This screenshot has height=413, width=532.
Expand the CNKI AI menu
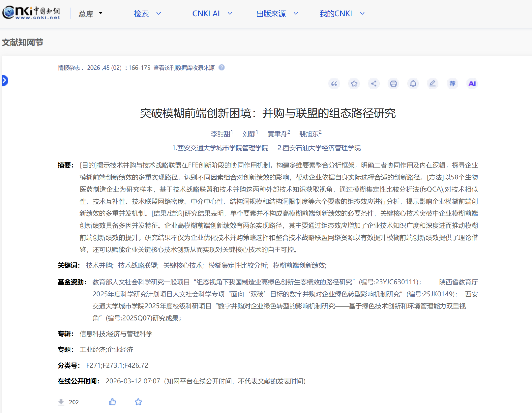coord(212,14)
